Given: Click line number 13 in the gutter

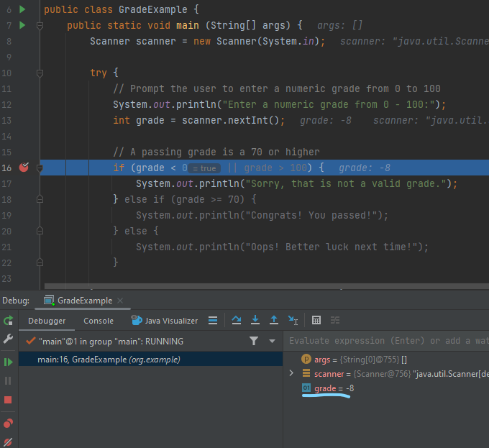Looking at the screenshot, I should (6, 120).
